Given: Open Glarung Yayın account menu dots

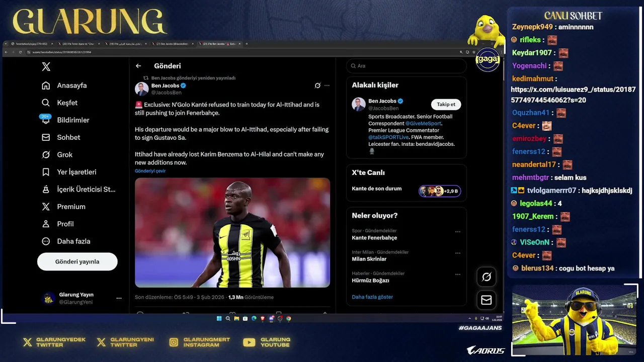Looking at the screenshot, I should [119, 298].
